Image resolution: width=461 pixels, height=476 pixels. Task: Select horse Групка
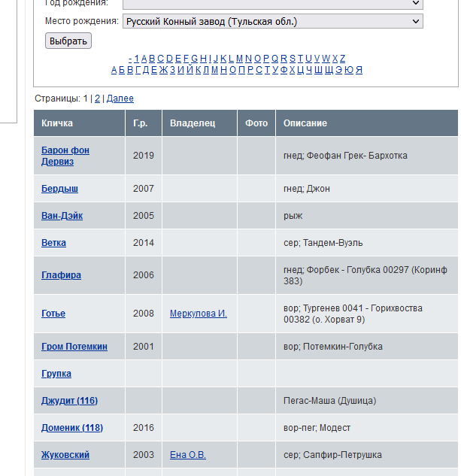56,374
